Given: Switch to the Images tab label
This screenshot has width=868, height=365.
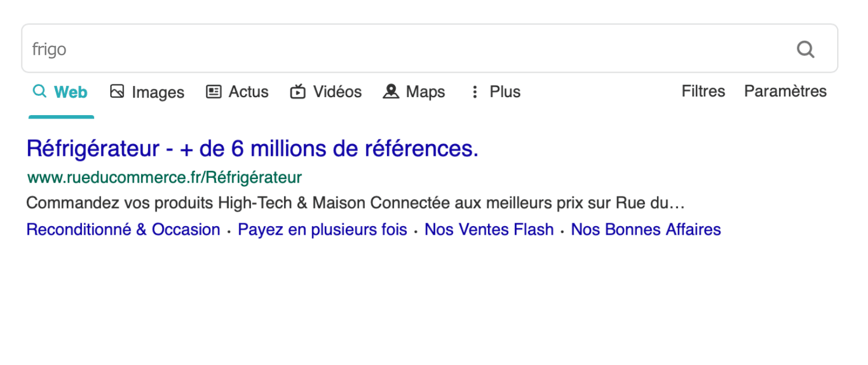Looking at the screenshot, I should pyautogui.click(x=158, y=92).
